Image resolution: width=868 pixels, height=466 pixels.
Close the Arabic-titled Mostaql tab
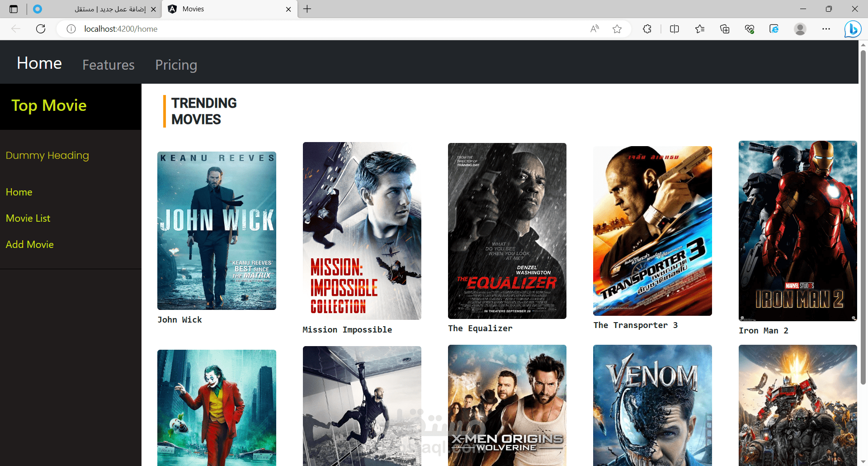coord(153,9)
